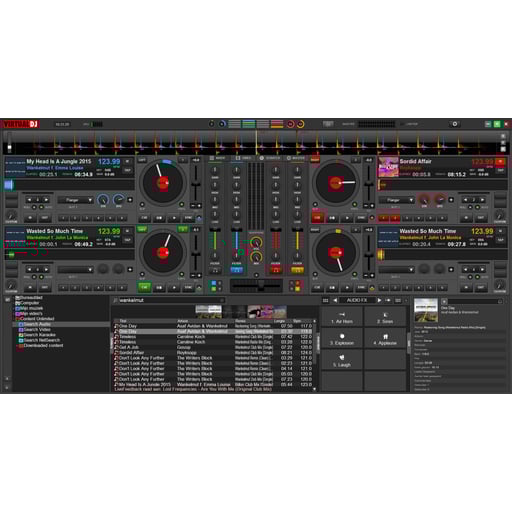Trigger the Applause sample pad
Viewport: 512px width, 512px height.
tap(385, 339)
